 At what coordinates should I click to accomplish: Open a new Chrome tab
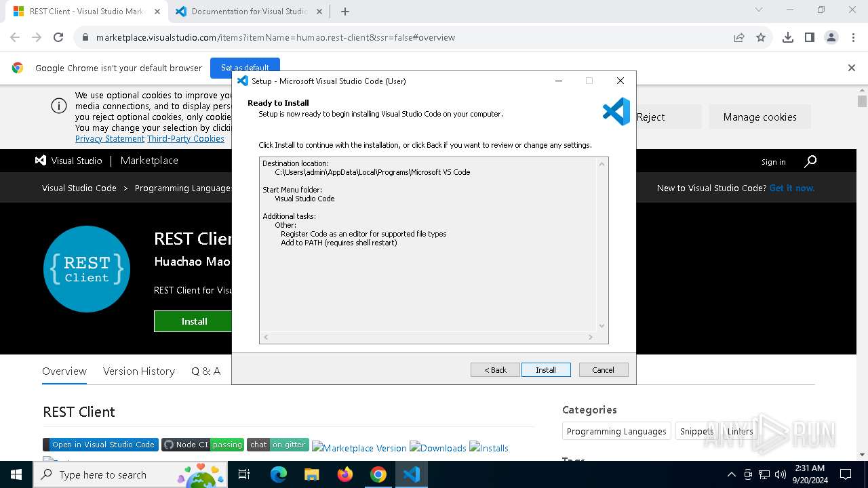click(x=345, y=12)
